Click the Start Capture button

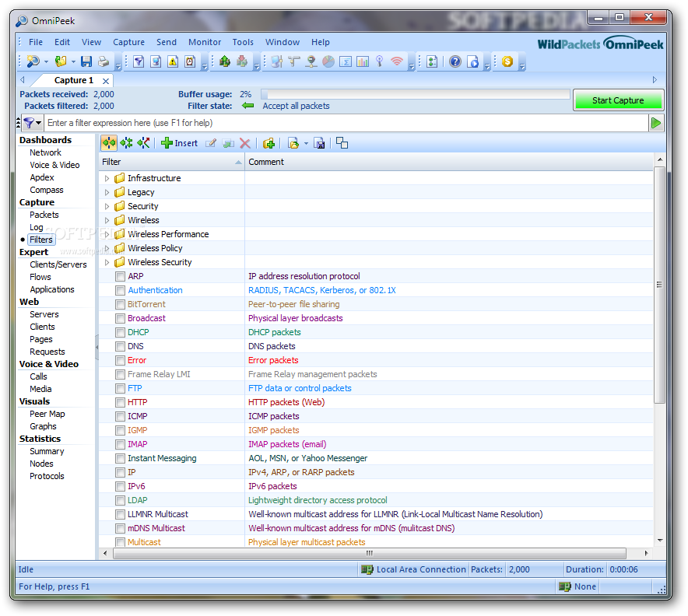click(x=618, y=100)
